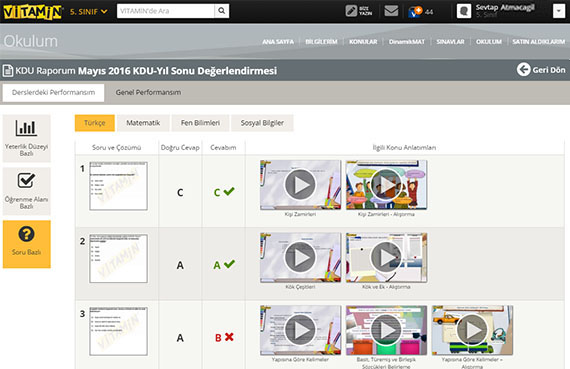The height and width of the screenshot is (369, 570).
Task: Click correct answer C for question 1
Action: coord(180,192)
